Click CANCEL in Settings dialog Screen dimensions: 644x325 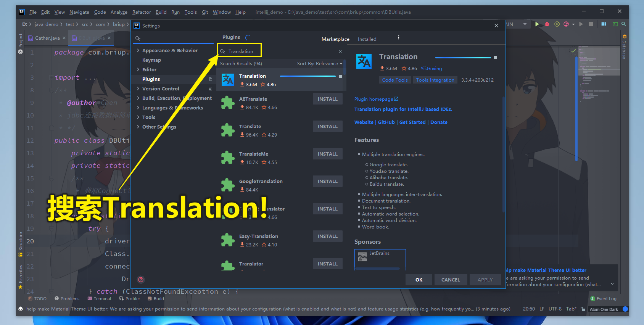point(451,280)
